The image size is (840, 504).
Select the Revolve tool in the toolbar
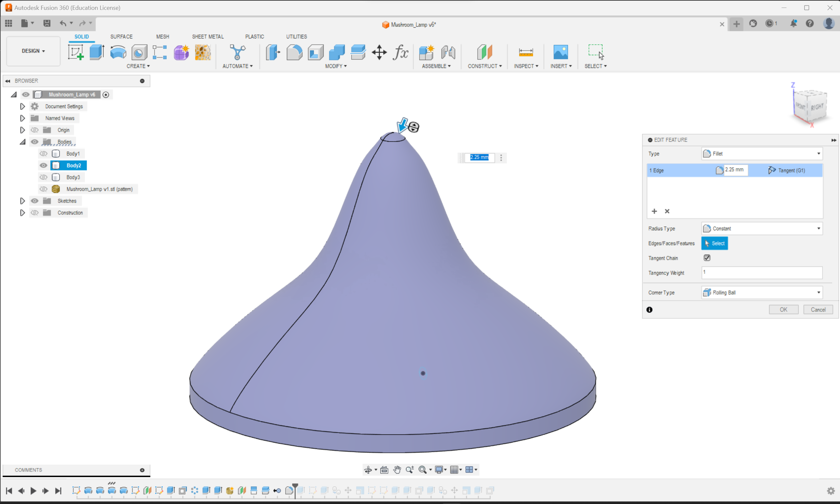(x=118, y=52)
